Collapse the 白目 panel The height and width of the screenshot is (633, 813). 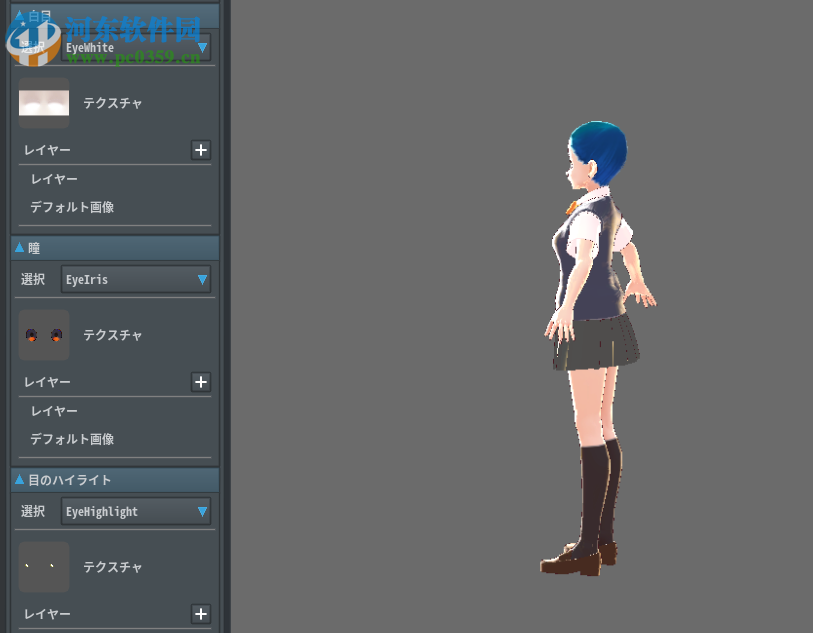coord(19,15)
